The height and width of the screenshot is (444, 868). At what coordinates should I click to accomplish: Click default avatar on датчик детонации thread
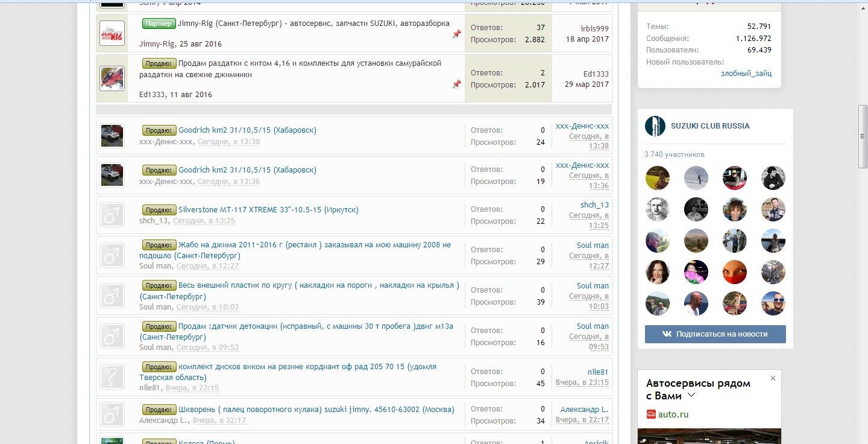[112, 336]
